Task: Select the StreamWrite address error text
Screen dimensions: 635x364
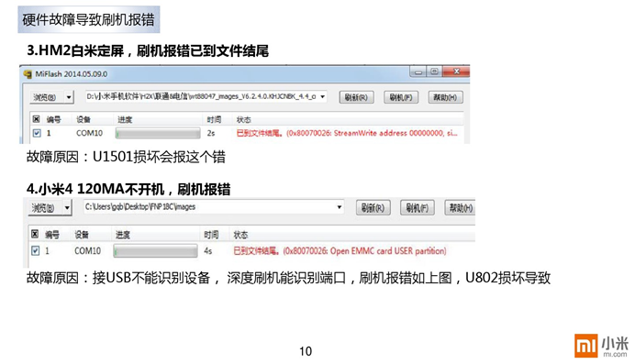Action: pos(347,133)
